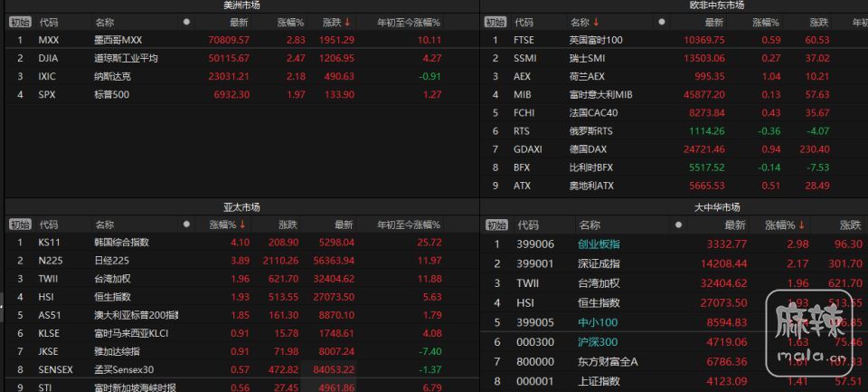
Task: Open the 沪深300 index link
Action: click(x=598, y=341)
